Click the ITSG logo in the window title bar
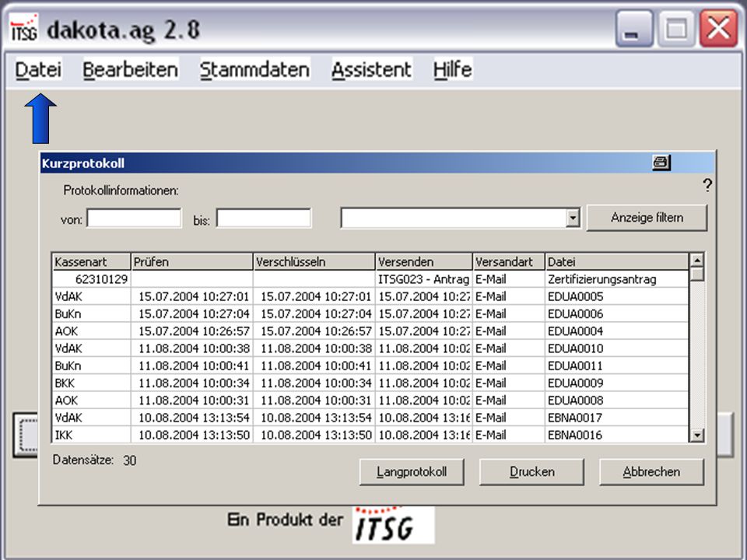 (24, 29)
